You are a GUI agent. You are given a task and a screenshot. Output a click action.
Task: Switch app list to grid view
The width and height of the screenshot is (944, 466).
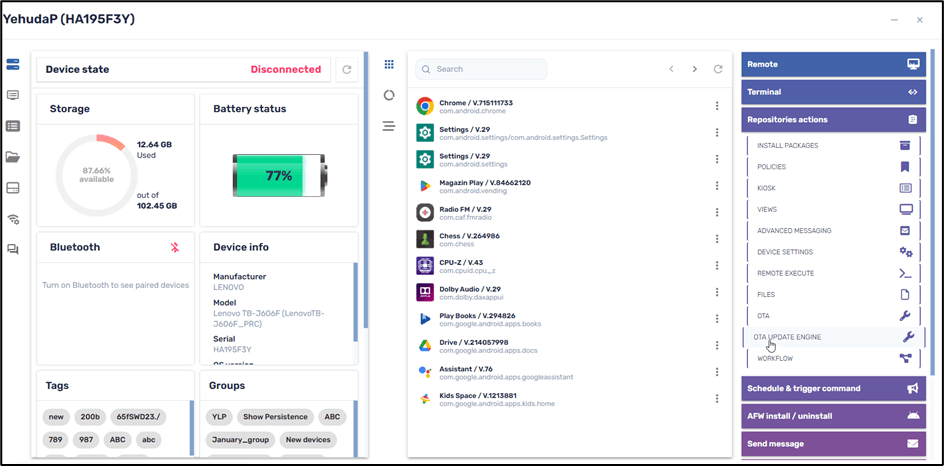(x=389, y=65)
